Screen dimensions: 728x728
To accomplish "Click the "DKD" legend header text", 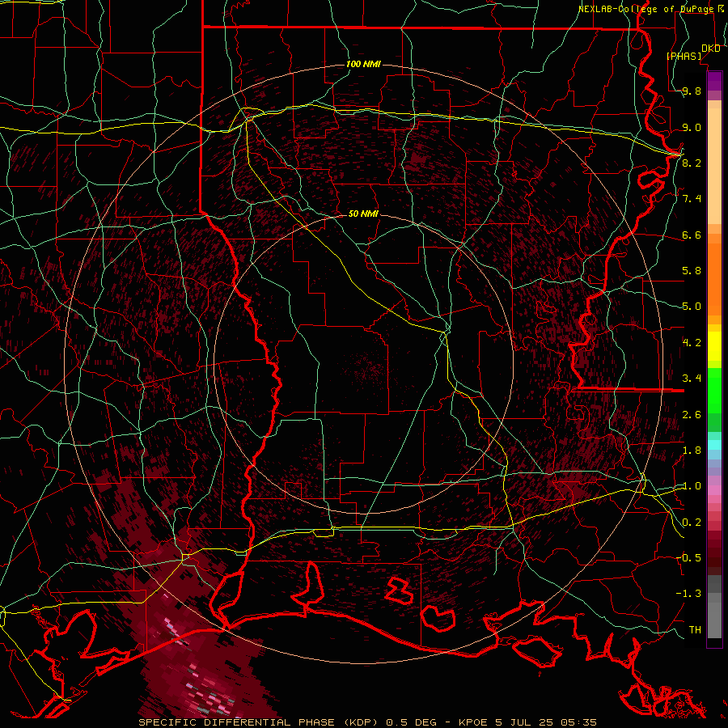I will point(711,49).
